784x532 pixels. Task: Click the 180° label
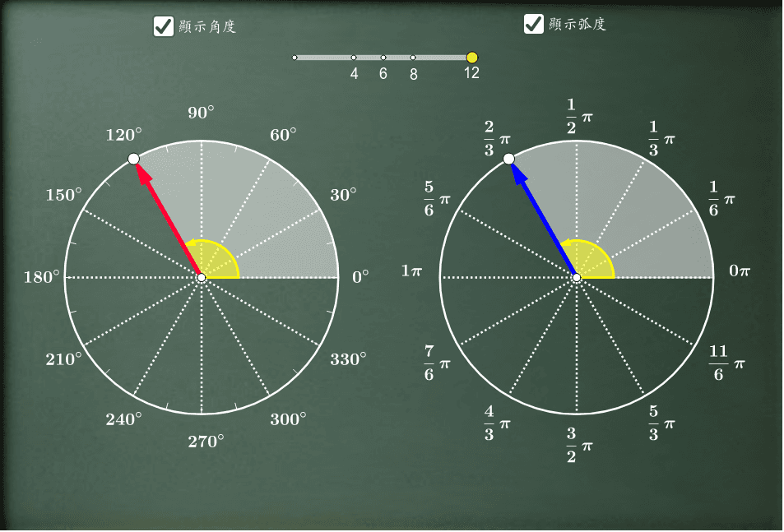point(41,277)
